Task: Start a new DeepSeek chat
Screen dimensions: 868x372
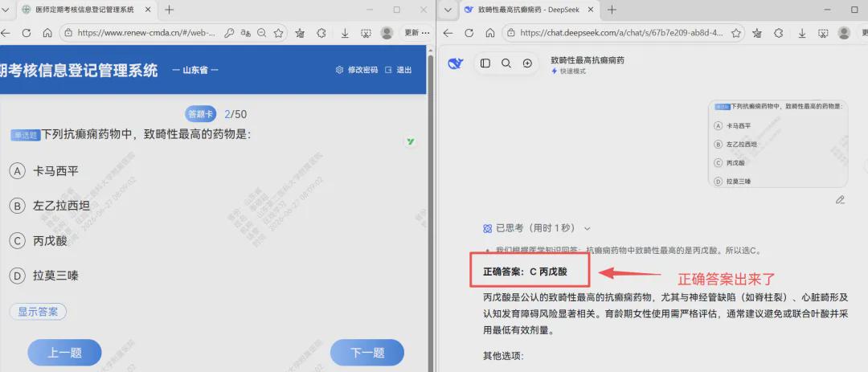Action: click(x=527, y=63)
